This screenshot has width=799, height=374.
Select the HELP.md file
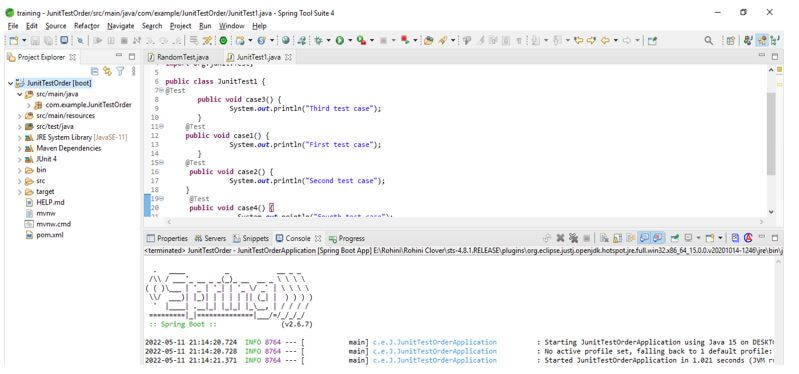pos(50,202)
